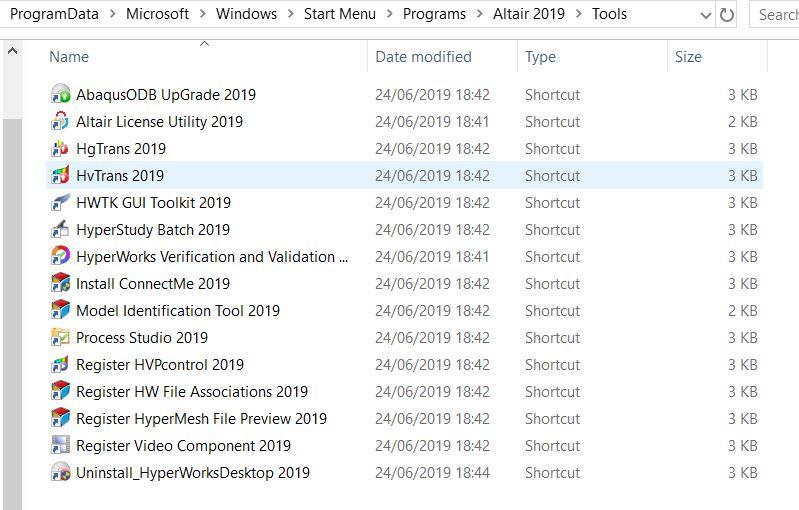Screen dimensions: 799x510
Task: Navigate to the Programs breadcrumb folder
Action: (x=434, y=14)
